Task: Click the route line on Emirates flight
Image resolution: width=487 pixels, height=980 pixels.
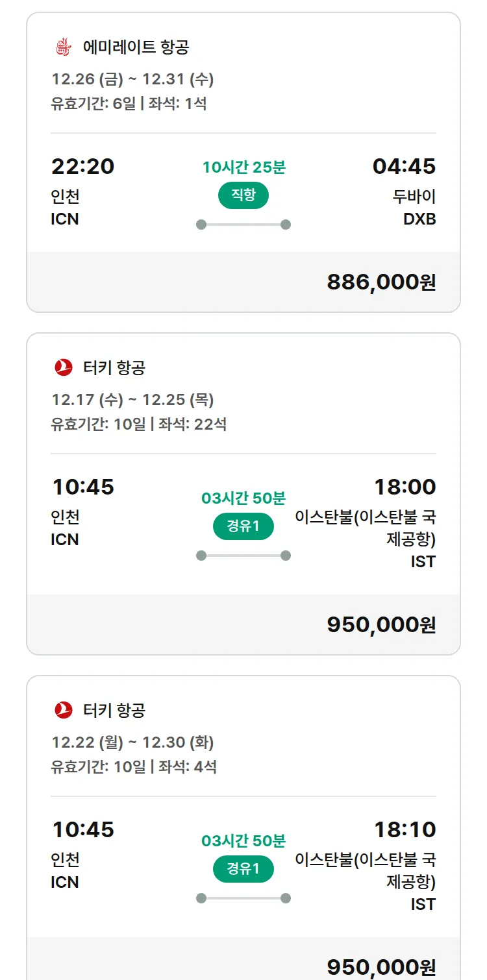Action: pyautogui.click(x=243, y=225)
